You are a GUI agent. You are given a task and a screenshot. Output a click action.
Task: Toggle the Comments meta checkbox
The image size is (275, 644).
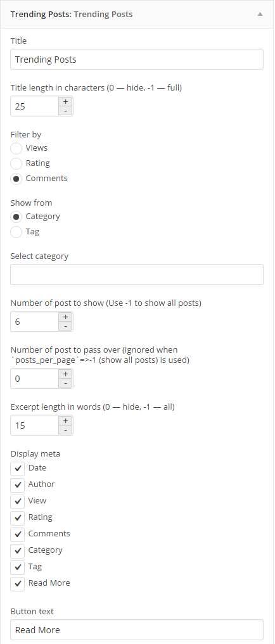pyautogui.click(x=18, y=534)
